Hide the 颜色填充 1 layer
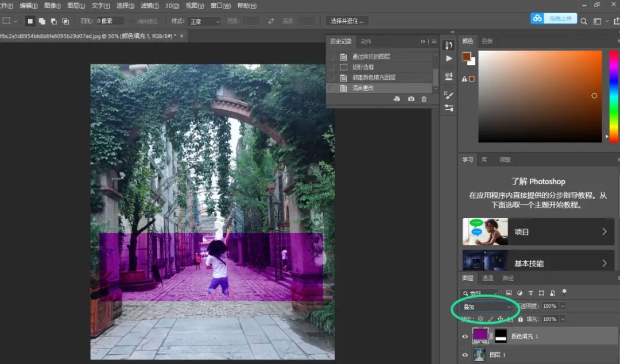Image resolution: width=620 pixels, height=364 pixels. [x=465, y=336]
